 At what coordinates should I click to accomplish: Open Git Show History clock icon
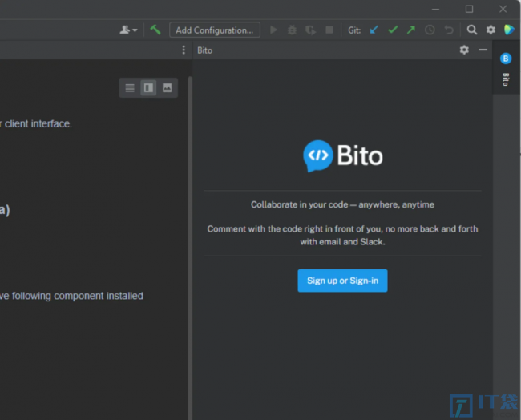(430, 30)
